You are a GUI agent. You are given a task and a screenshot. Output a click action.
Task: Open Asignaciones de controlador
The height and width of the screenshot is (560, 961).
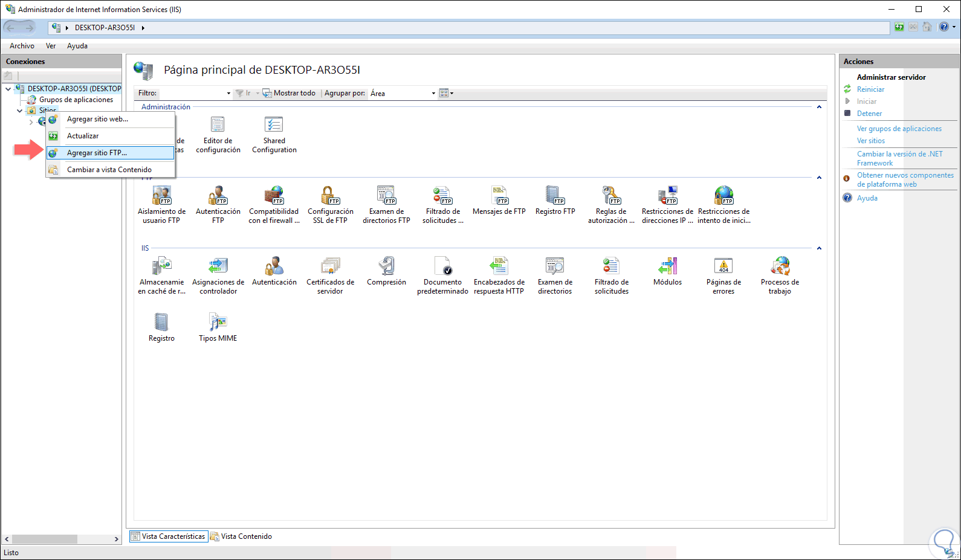coord(218,276)
